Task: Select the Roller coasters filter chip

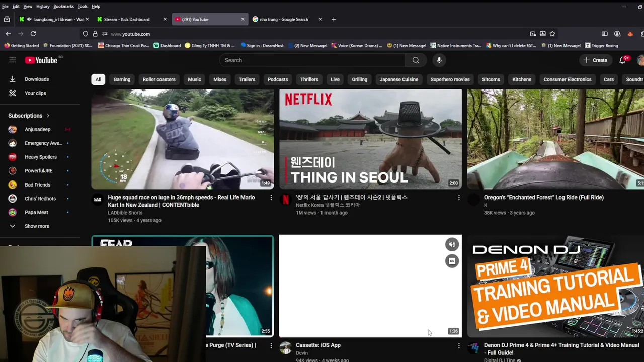Action: [159, 79]
